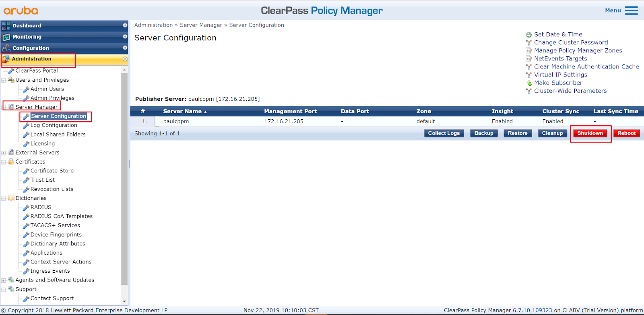Click the Administration section icon
The image size is (644, 315).
coord(6,59)
